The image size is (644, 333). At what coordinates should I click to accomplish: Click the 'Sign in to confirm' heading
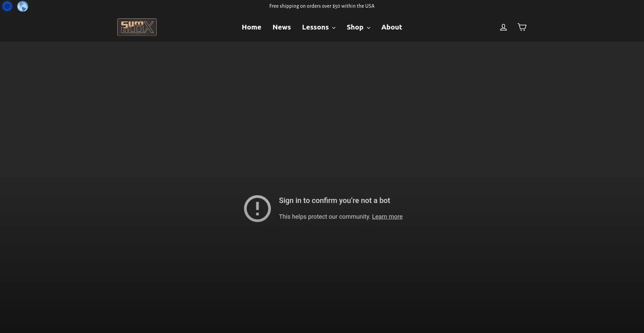[334, 201]
